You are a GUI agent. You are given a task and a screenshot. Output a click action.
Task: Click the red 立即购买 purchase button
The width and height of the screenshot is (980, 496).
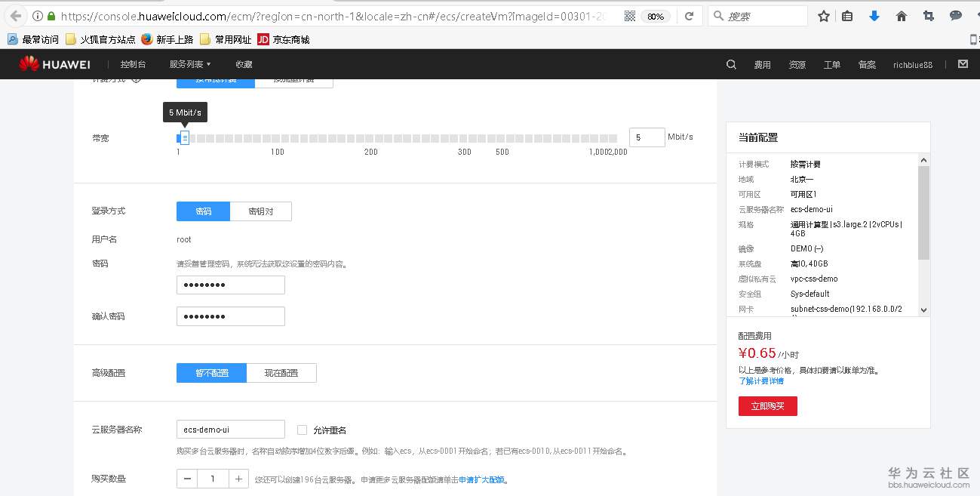[767, 405]
